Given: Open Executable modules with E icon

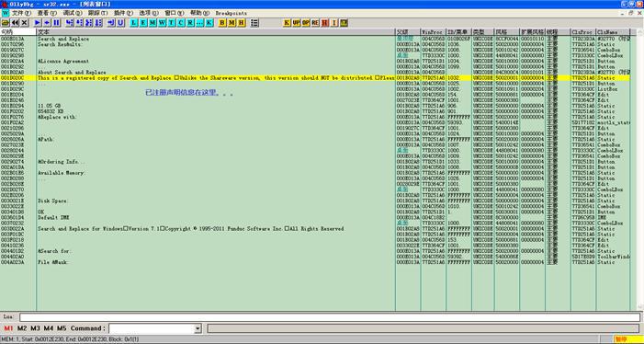Looking at the screenshot, I should (143, 23).
